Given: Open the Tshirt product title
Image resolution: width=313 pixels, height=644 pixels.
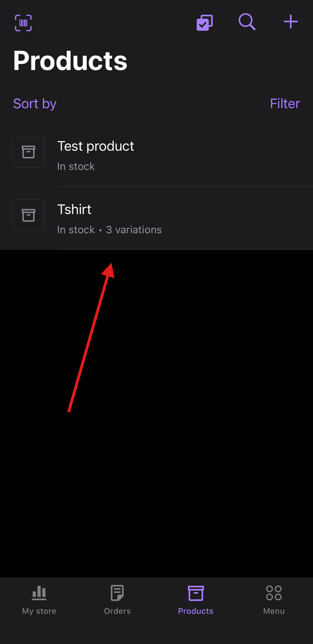Looking at the screenshot, I should pos(74,209).
